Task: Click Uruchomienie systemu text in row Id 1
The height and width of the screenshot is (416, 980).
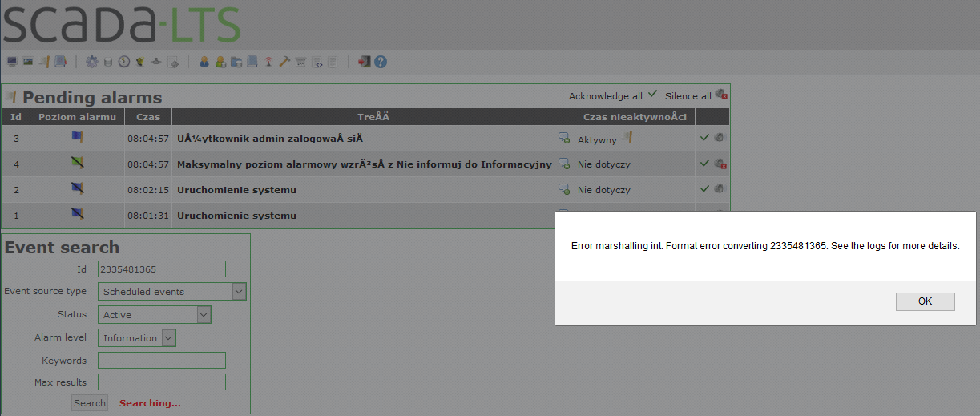Action: point(236,216)
